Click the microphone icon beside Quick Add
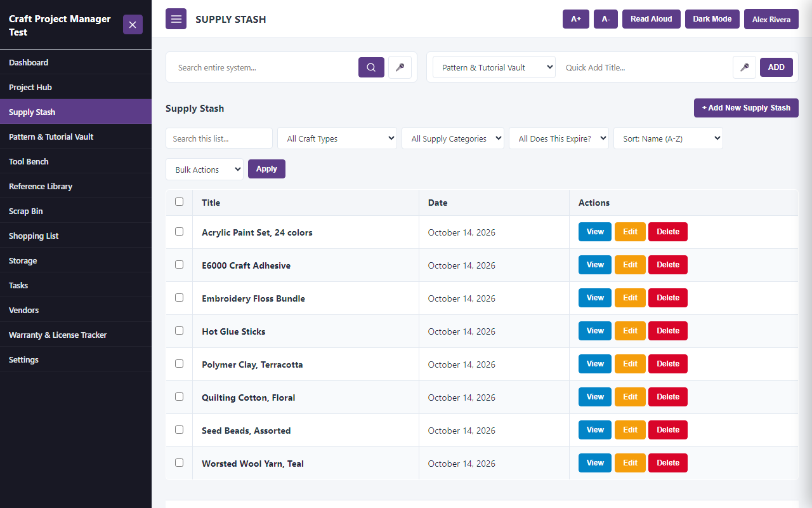Viewport: 812px width, 508px height. (744, 67)
